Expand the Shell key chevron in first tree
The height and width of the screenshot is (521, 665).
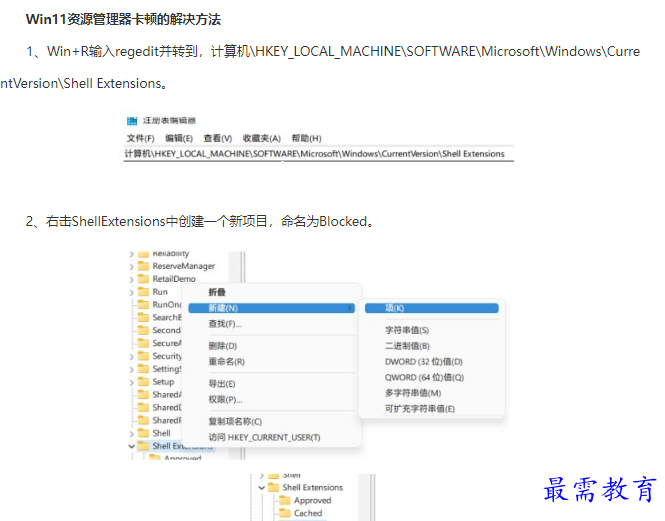pyautogui.click(x=131, y=434)
